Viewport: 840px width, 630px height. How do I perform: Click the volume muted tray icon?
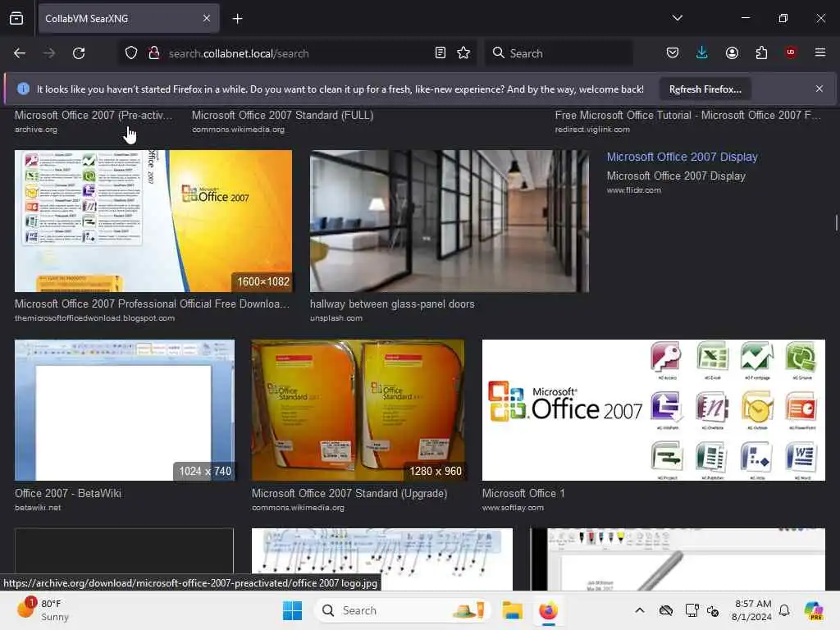pyautogui.click(x=713, y=610)
